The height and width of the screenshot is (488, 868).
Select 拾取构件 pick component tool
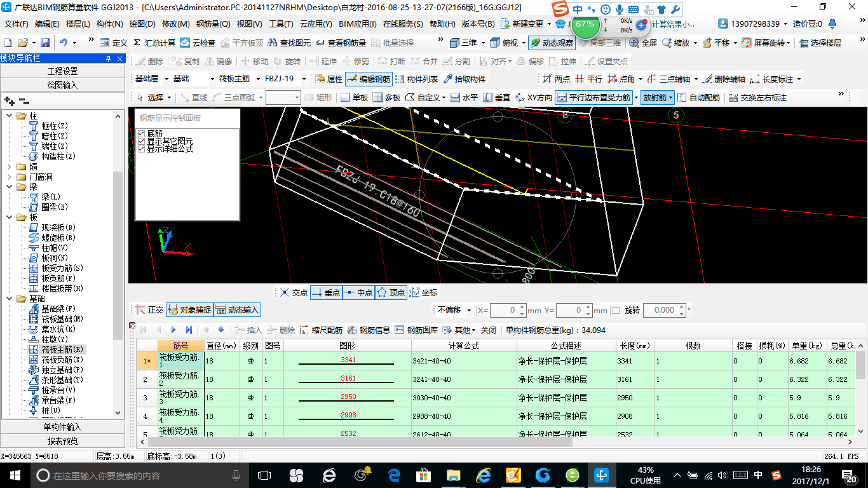coord(465,79)
